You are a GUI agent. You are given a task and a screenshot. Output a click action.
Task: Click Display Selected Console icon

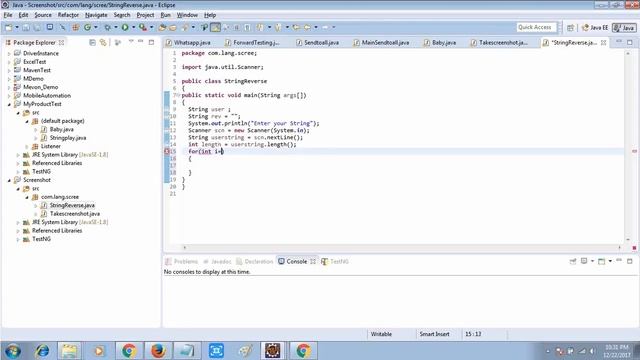(584, 261)
